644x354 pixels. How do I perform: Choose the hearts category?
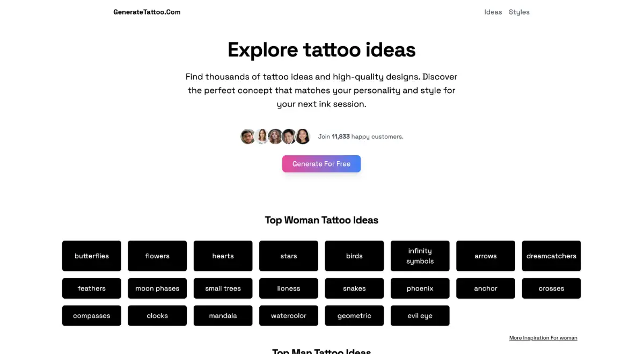coord(223,256)
